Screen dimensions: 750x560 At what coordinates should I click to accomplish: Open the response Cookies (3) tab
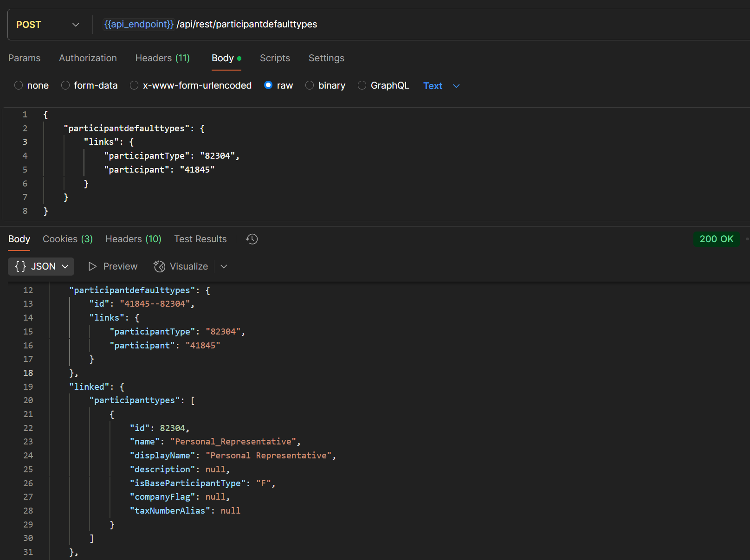[68, 239]
